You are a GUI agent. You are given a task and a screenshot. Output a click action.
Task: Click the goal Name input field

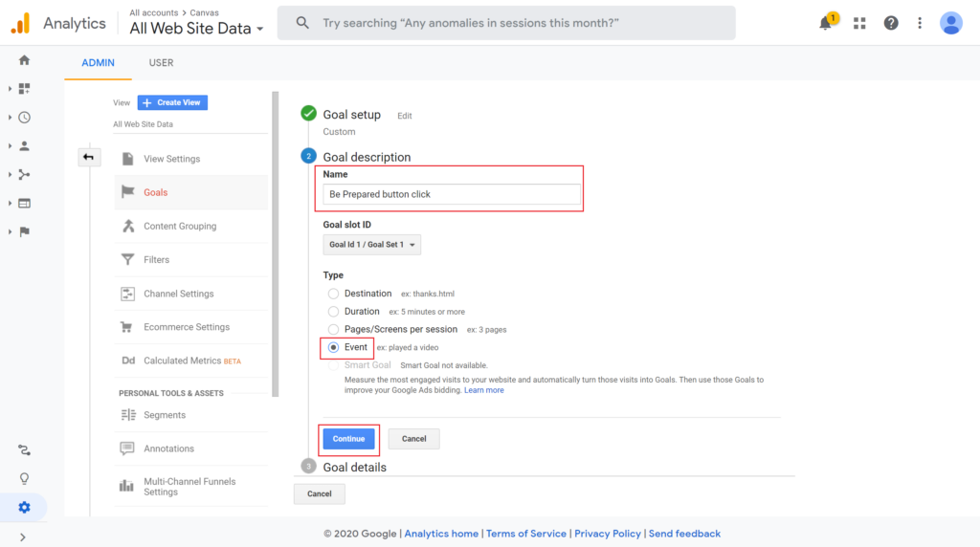tap(452, 194)
